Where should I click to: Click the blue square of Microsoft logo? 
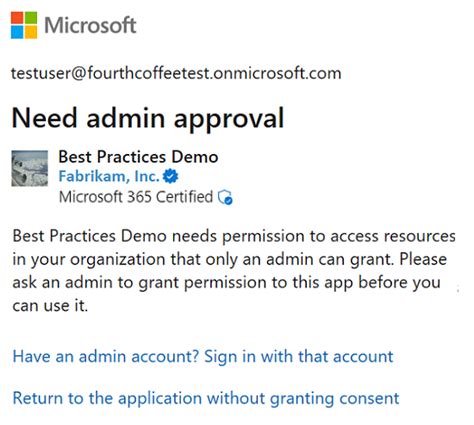click(x=17, y=32)
